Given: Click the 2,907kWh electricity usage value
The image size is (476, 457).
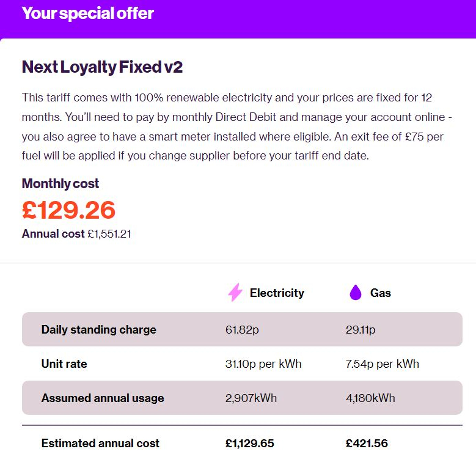Looking at the screenshot, I should (x=251, y=398).
